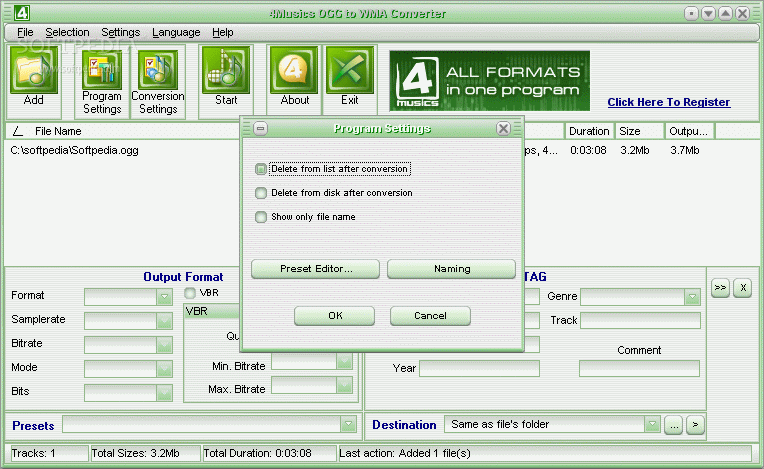The image size is (764, 469).
Task: Expand the Max. Bitrate dropdown
Action: 344,385
